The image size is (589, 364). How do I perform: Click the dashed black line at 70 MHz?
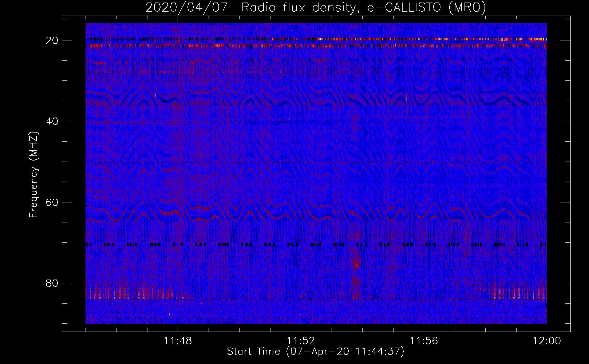click(x=316, y=244)
